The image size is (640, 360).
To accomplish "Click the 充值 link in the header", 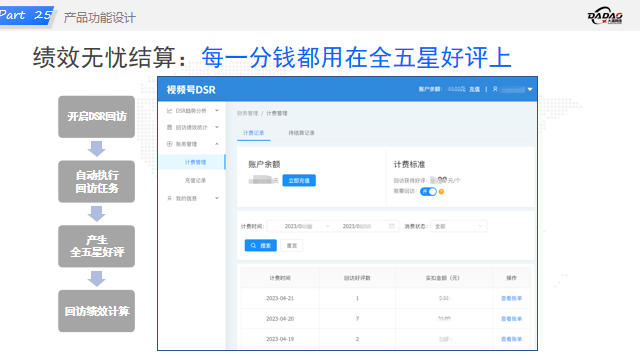I will (474, 89).
